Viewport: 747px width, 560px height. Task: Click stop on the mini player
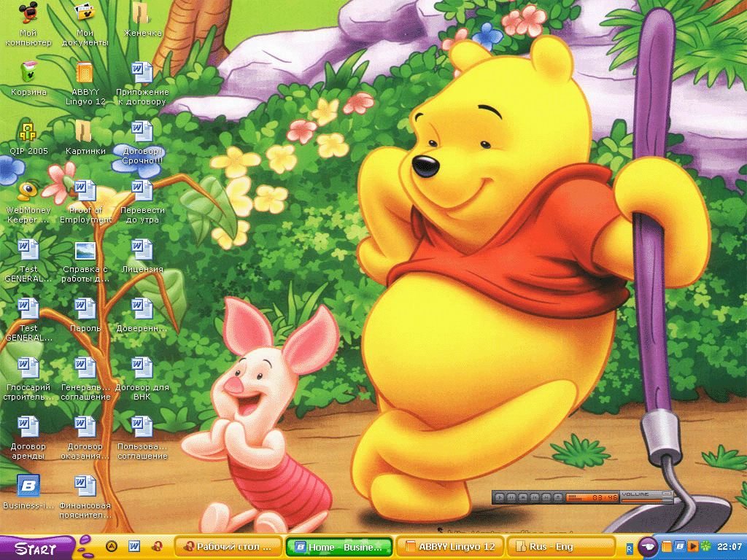tap(523, 497)
